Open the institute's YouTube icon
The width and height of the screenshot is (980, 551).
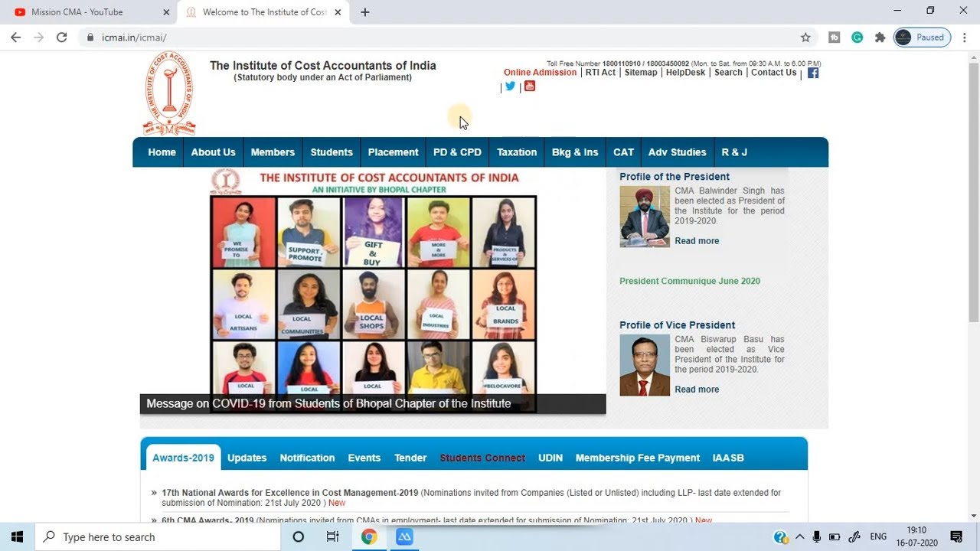(x=530, y=86)
